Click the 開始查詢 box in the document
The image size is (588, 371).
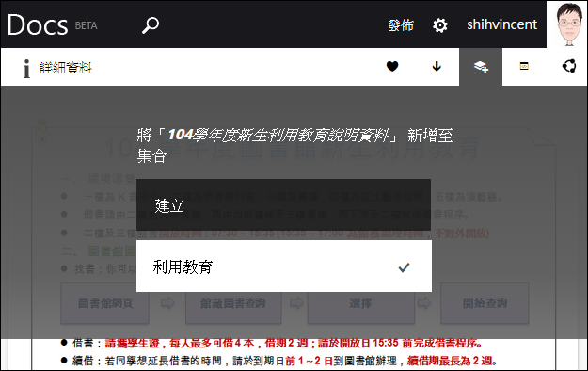(485, 303)
